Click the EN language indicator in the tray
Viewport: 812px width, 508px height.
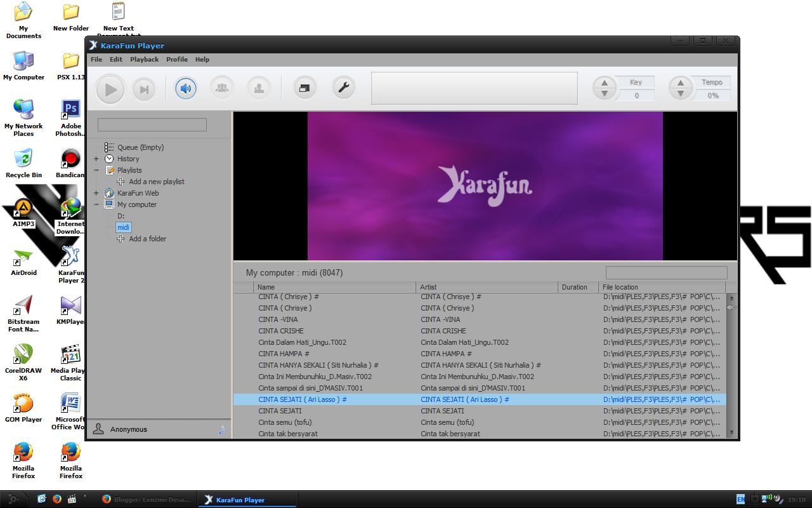pos(740,499)
